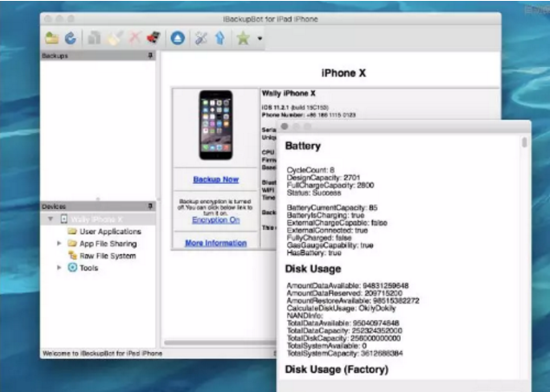Open the wrench and screwdriver preferences icon

click(201, 38)
